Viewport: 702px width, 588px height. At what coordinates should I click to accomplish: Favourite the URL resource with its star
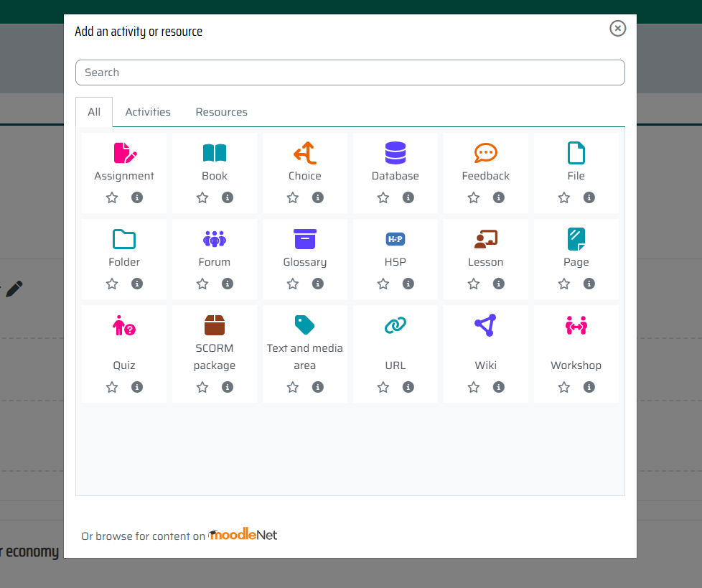[x=383, y=387]
